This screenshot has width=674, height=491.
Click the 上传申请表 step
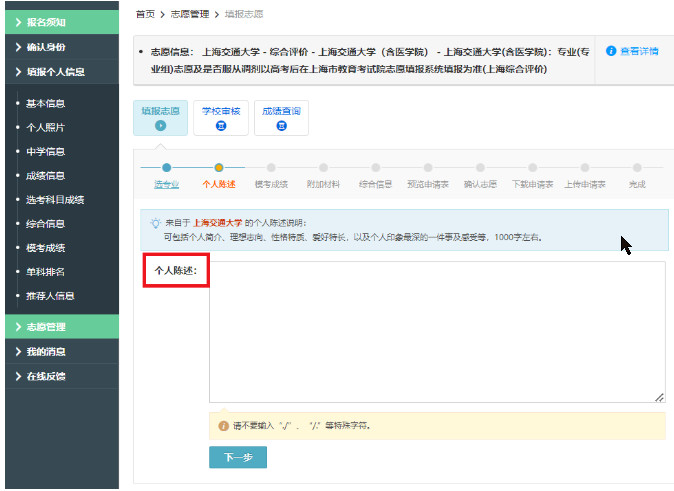tap(585, 184)
